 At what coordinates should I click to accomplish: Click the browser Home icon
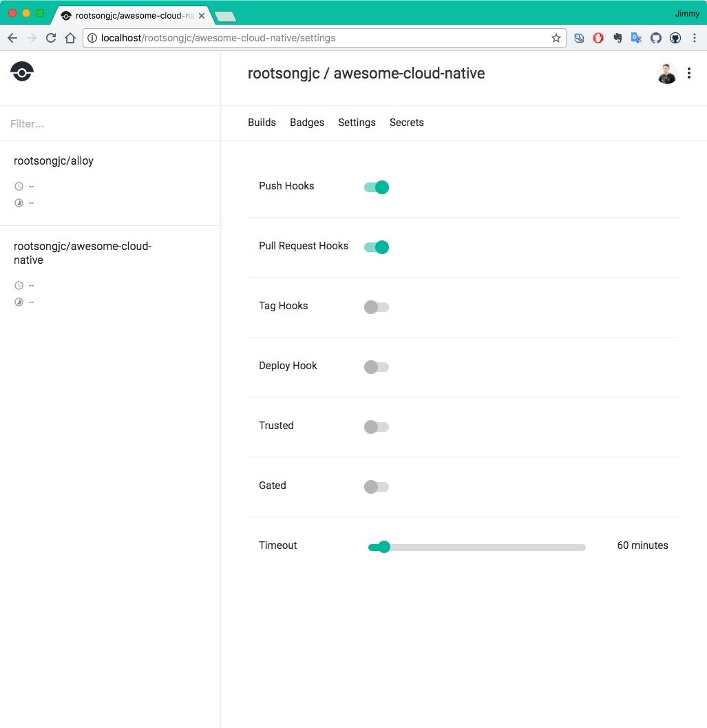pyautogui.click(x=70, y=39)
